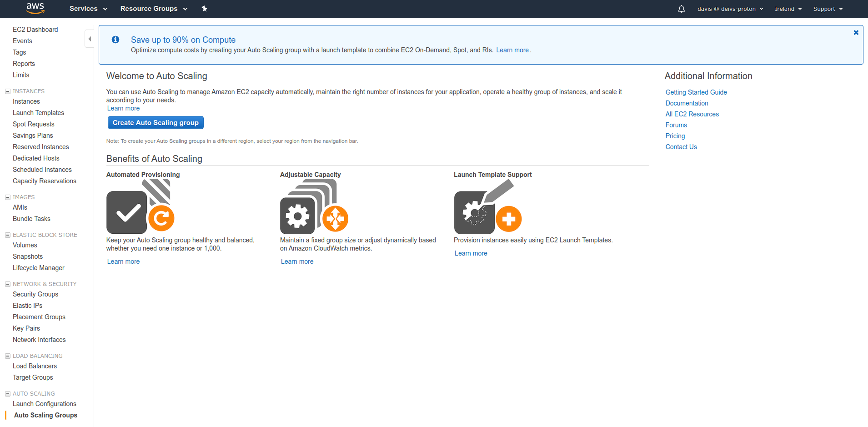Open the Getting Started Guide link

click(x=696, y=92)
